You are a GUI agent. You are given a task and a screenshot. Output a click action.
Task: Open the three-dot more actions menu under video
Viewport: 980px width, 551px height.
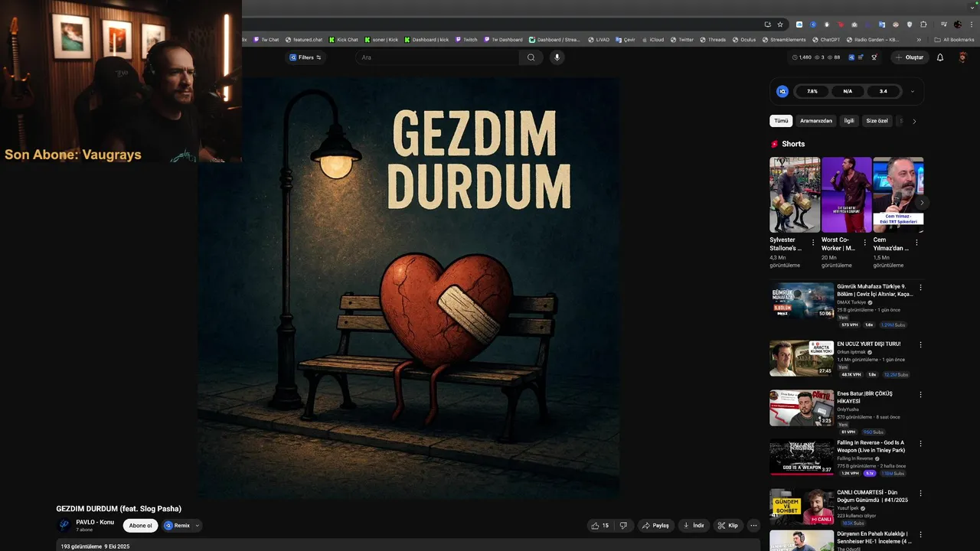(x=753, y=526)
